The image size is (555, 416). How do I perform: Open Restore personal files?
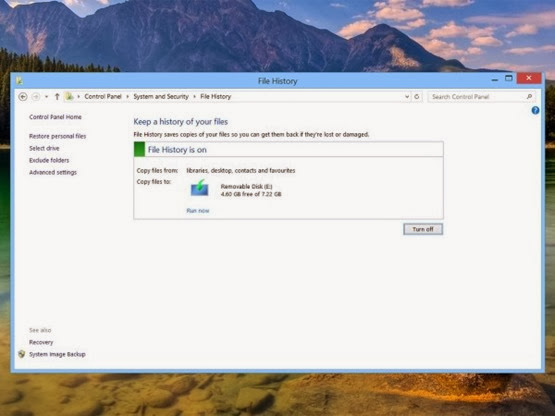(x=57, y=136)
